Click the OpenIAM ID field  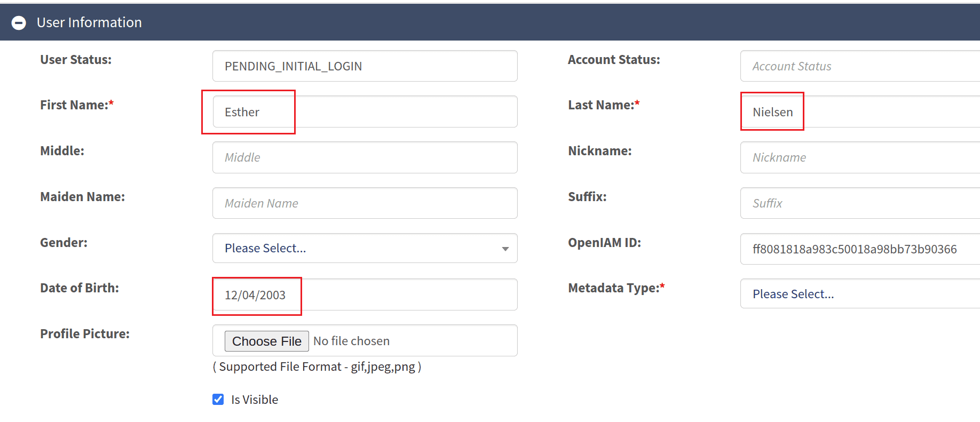tap(859, 249)
